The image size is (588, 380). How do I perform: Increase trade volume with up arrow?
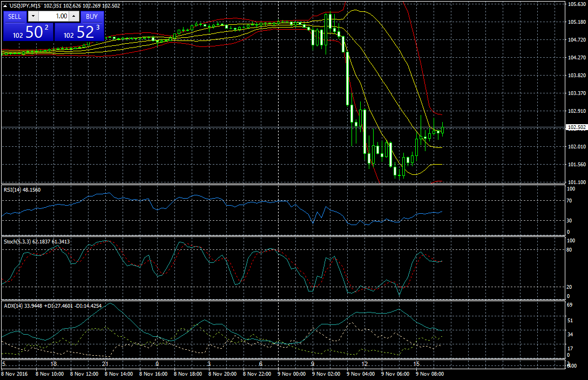coord(73,16)
